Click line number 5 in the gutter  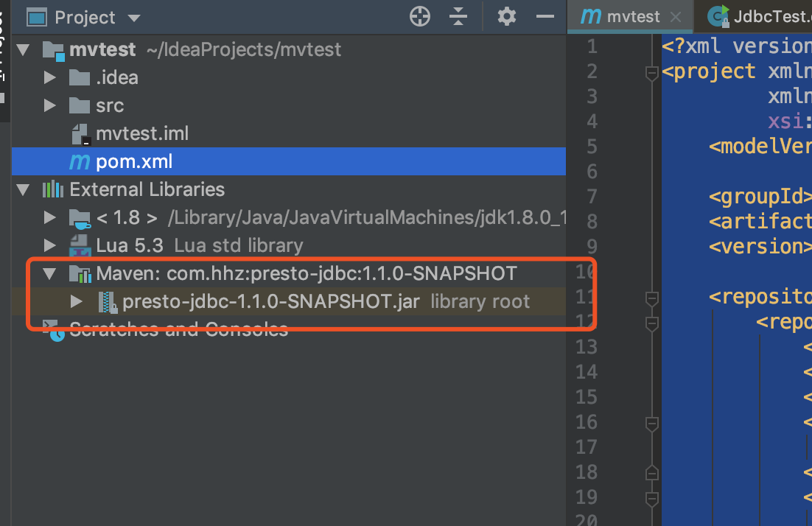coord(592,147)
